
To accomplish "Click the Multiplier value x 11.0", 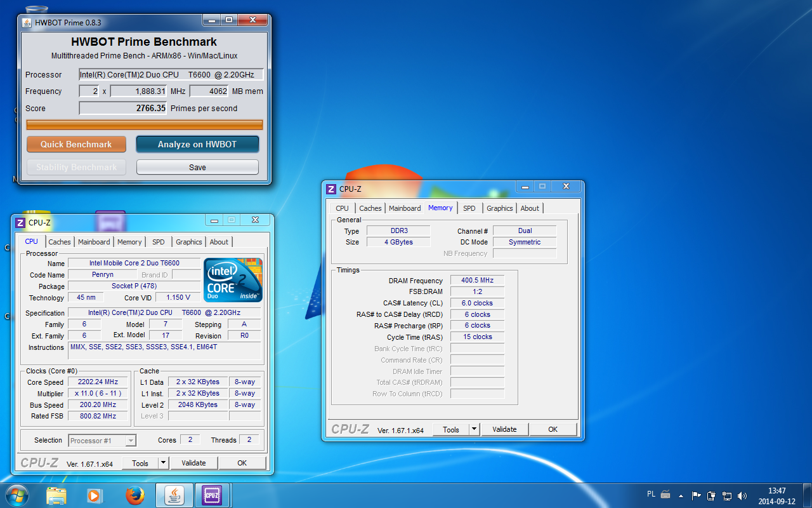I will [99, 393].
